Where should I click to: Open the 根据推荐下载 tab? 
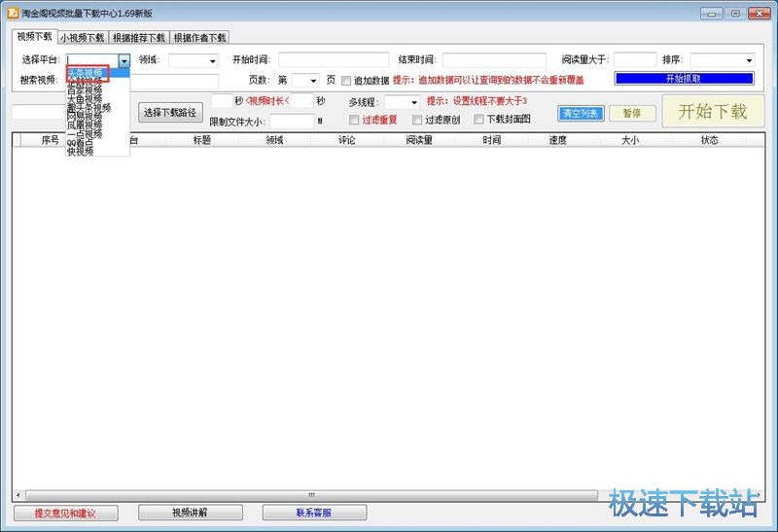pos(139,38)
